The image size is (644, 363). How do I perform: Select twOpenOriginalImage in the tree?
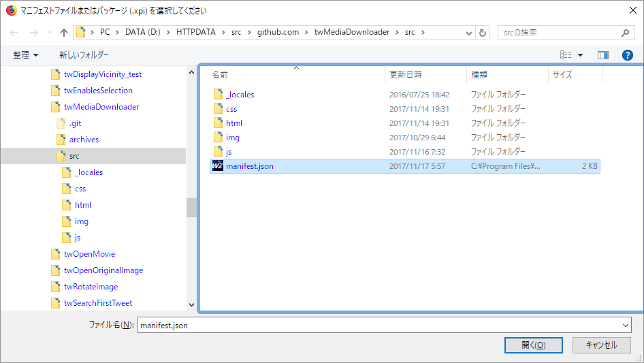click(x=103, y=270)
